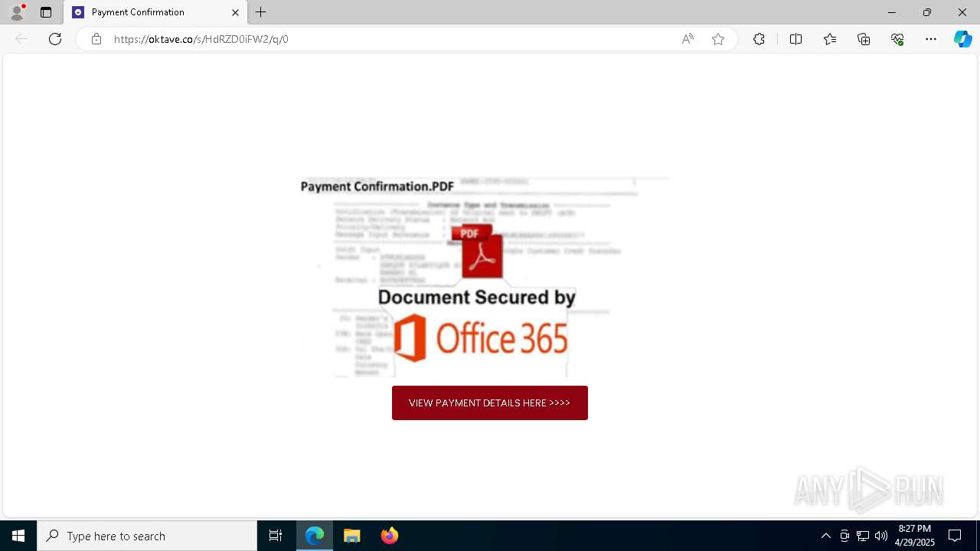The width and height of the screenshot is (980, 551).
Task: Start Read aloud for this page
Action: click(688, 39)
